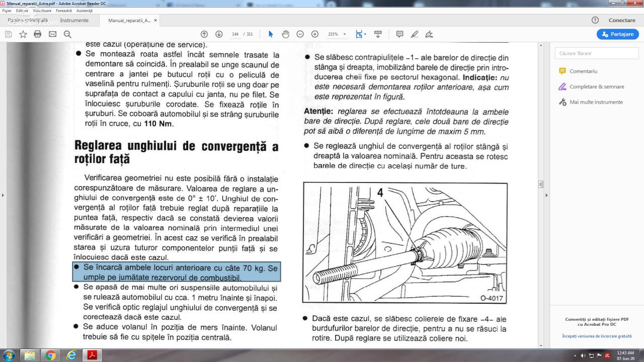Image resolution: width=644 pixels, height=362 pixels.
Task: Show hidden tray icons arrow
Action: tap(575, 355)
